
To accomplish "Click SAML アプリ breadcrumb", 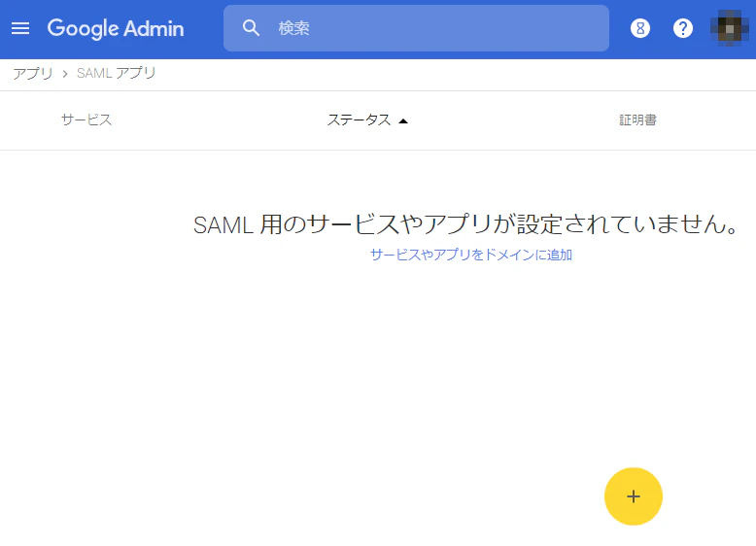I will click(117, 73).
